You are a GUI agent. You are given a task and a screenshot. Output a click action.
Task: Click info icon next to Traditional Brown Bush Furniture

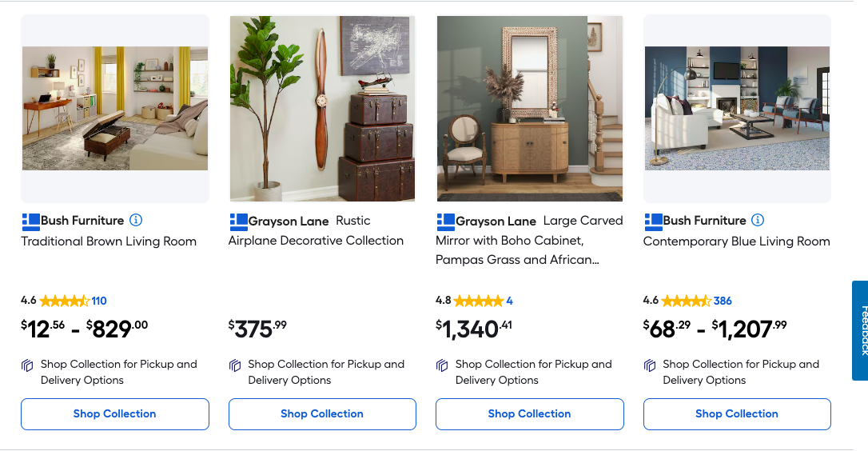(136, 220)
